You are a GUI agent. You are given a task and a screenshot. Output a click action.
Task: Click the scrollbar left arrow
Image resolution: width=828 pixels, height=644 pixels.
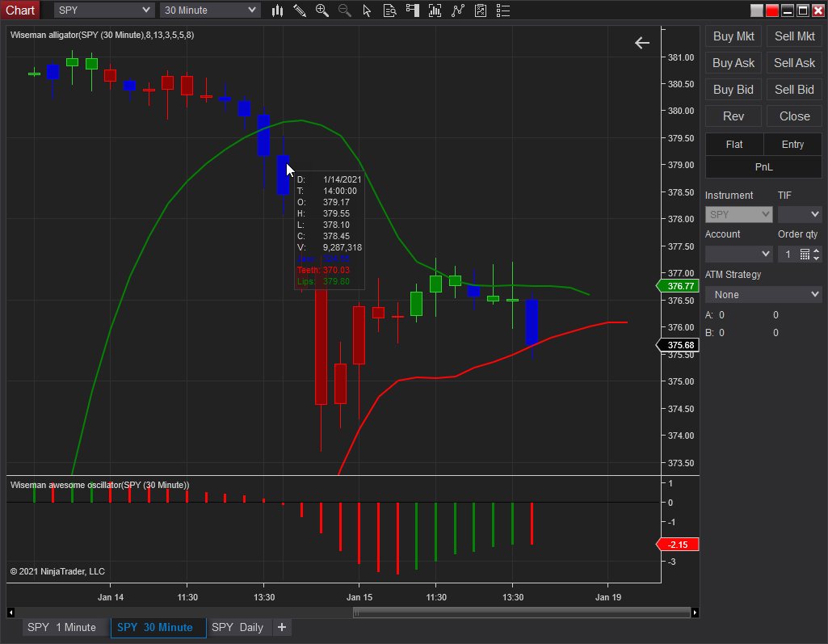(x=11, y=612)
